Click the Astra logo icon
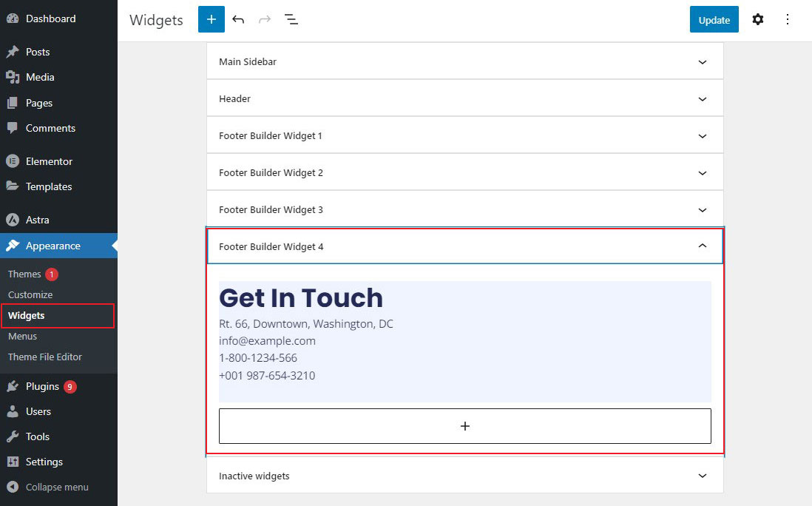This screenshot has width=812, height=506. point(13,220)
